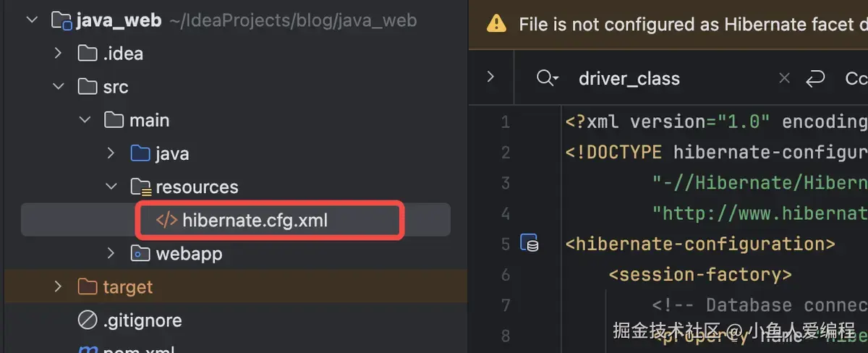Open search history via the magnifier icon

(547, 78)
